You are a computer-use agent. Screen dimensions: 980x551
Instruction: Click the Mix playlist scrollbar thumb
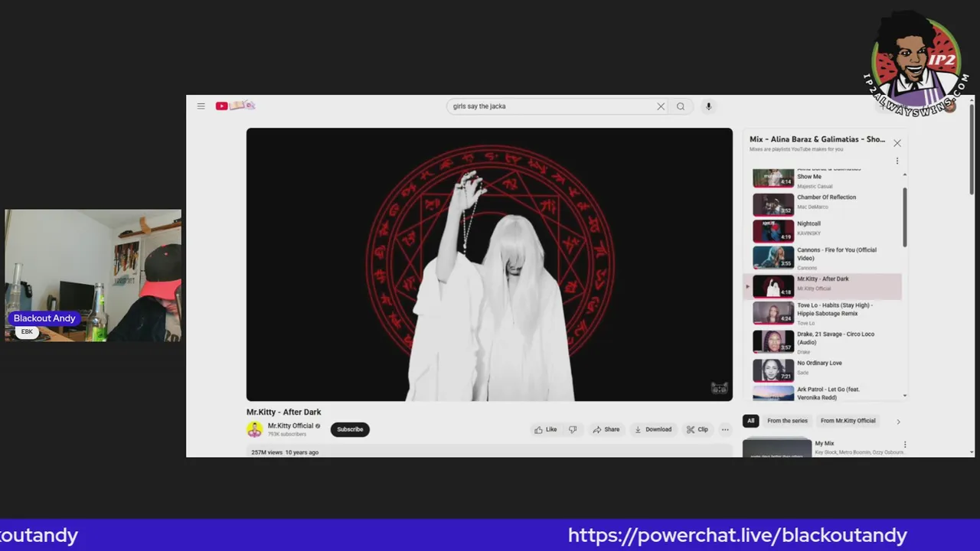905,217
